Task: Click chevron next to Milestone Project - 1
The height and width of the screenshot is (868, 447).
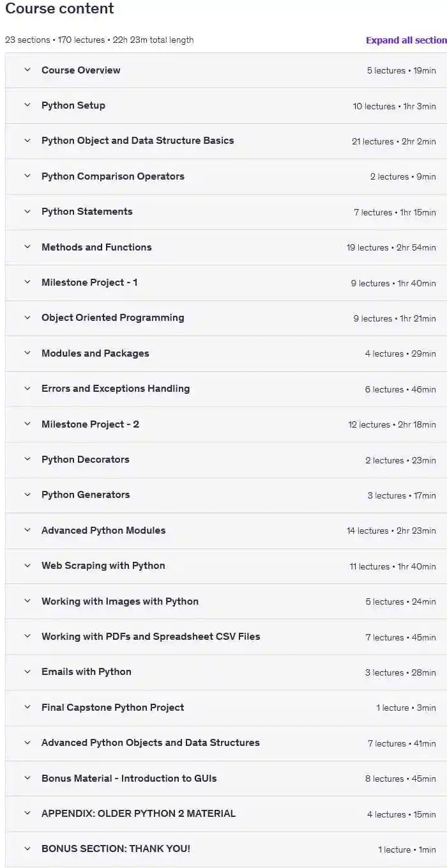Action: pos(27,283)
